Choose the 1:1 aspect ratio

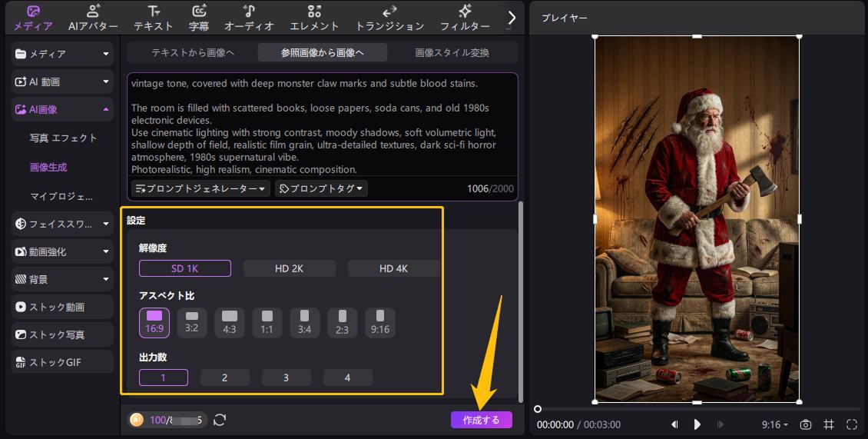click(x=267, y=323)
